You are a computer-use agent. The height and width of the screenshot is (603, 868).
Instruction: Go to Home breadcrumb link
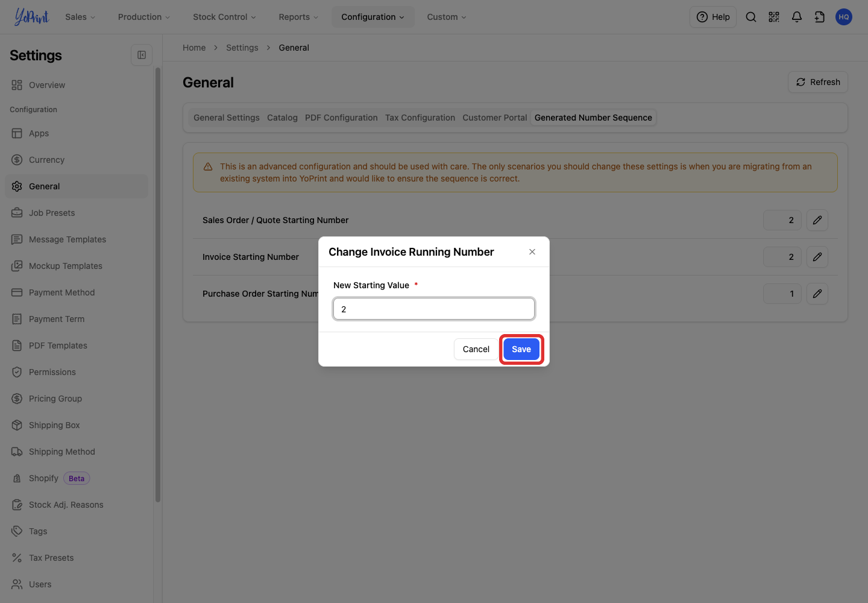[x=194, y=48]
